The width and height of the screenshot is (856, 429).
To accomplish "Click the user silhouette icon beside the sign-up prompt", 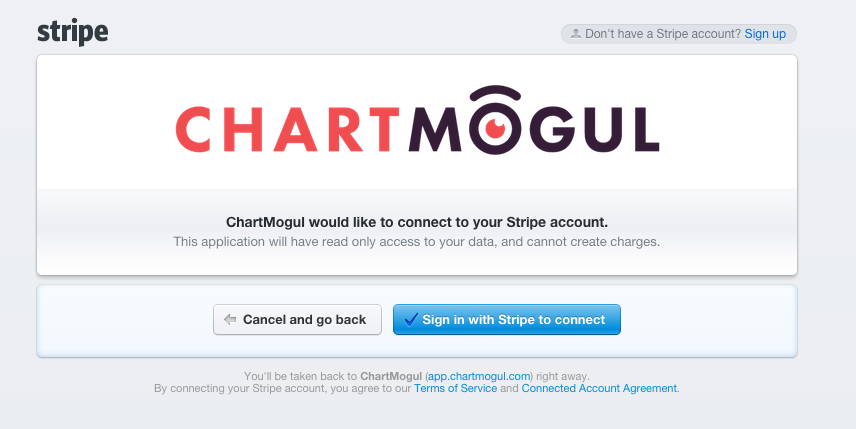I will click(575, 34).
